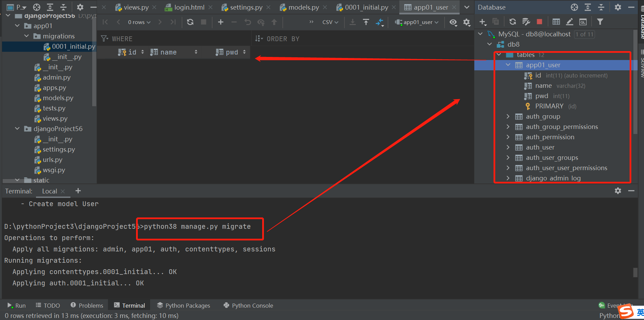Open Terminal panel settings gear
The height and width of the screenshot is (320, 644).
pos(618,191)
